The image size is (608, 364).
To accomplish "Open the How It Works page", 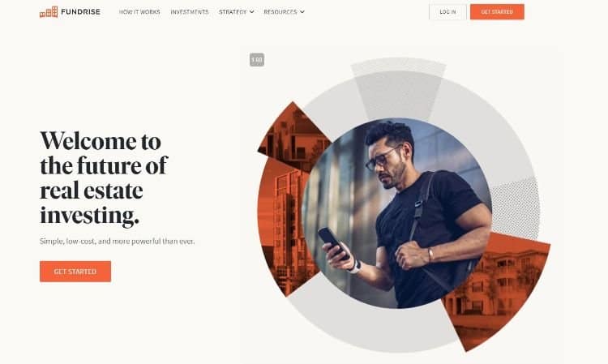I will (x=139, y=12).
